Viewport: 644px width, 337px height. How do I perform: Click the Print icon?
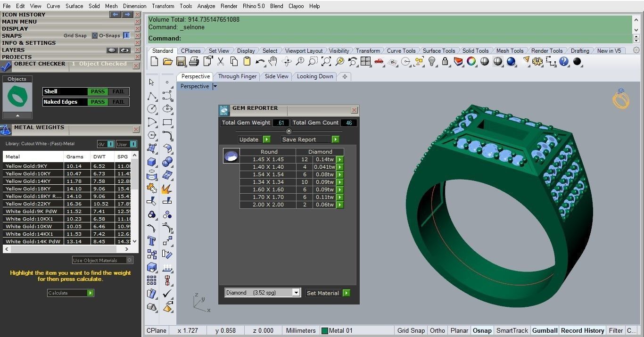[x=194, y=61]
